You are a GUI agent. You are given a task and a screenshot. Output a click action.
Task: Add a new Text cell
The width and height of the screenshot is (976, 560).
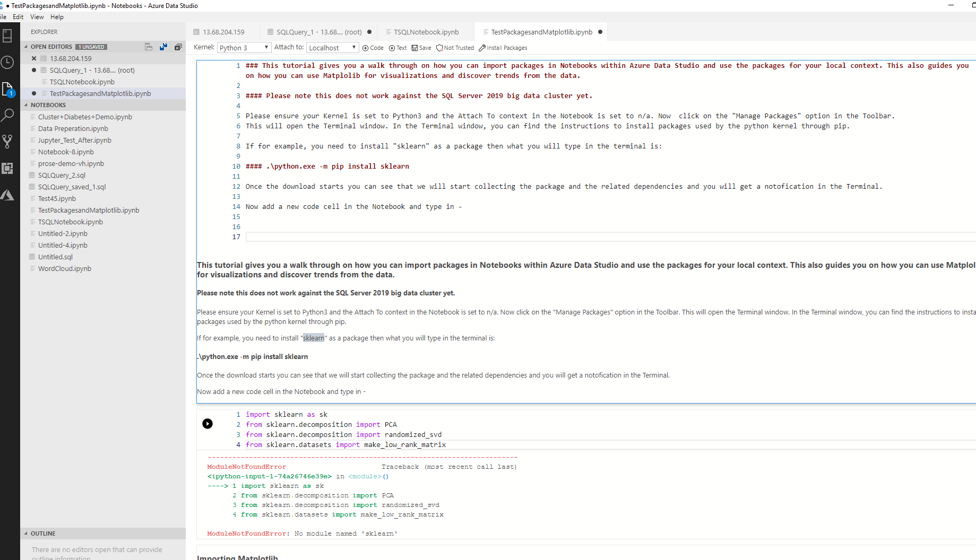tap(398, 48)
